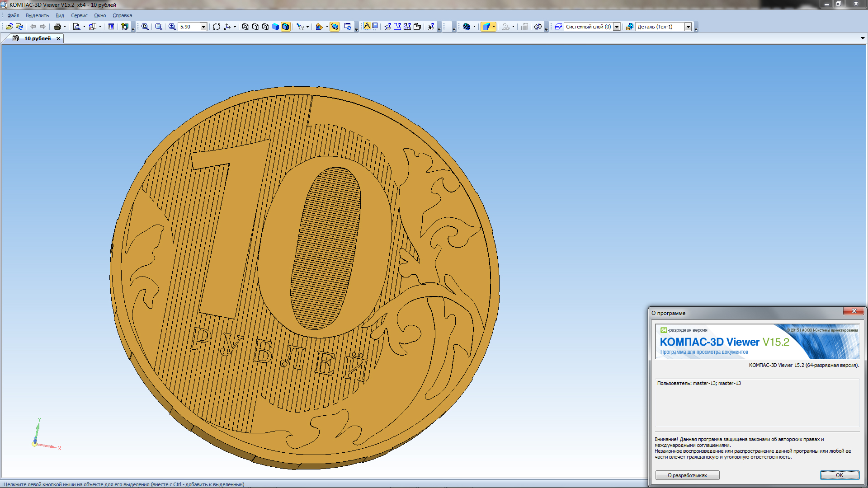Toggle the highlighted perspective view button
This screenshot has height=488, width=868.
coord(335,27)
